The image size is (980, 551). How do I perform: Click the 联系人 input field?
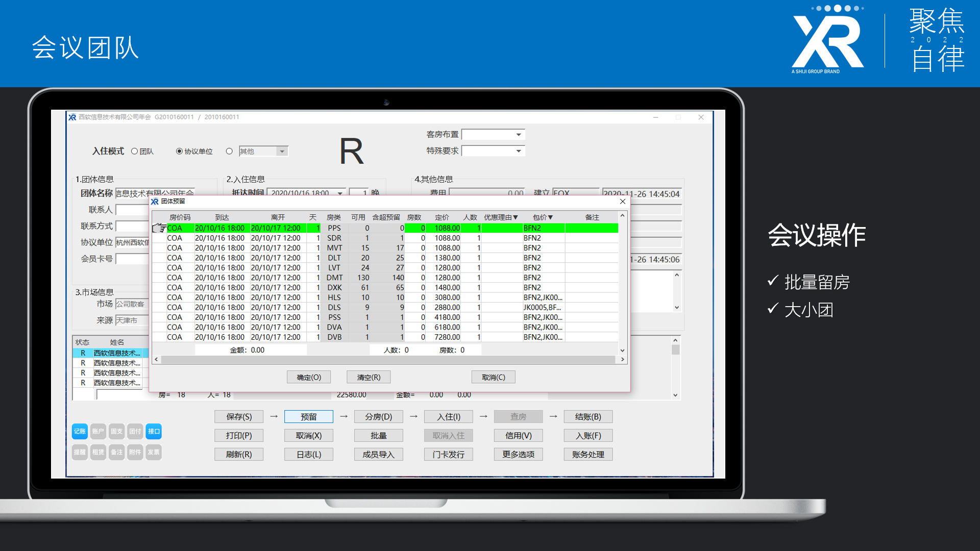pos(132,210)
